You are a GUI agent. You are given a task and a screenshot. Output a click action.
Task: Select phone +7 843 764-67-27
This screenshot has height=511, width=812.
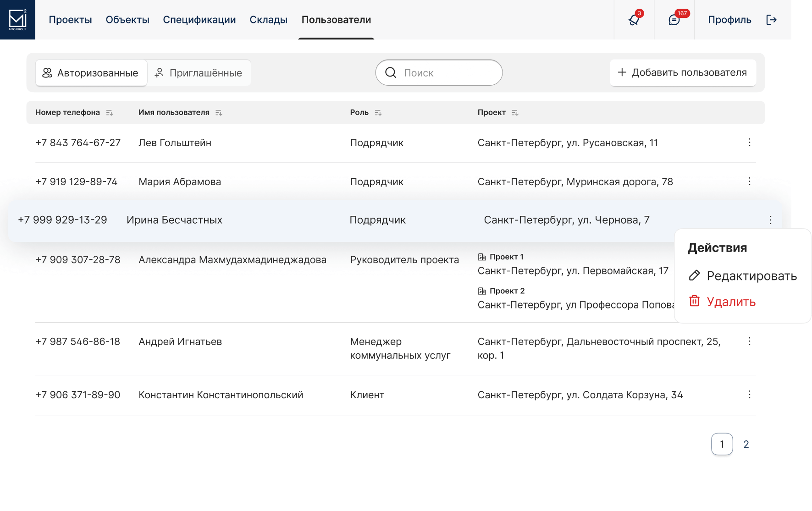tap(78, 143)
